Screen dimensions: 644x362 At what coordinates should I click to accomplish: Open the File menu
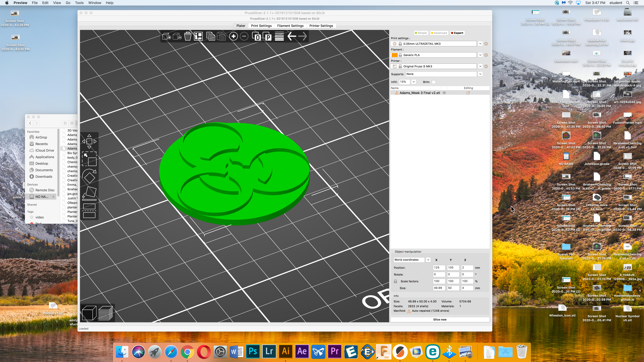35,3
